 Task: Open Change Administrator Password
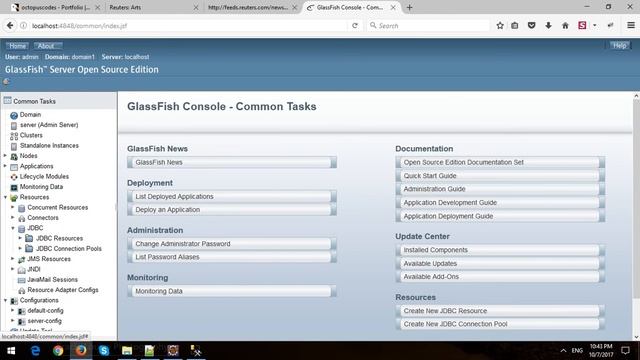pos(232,244)
